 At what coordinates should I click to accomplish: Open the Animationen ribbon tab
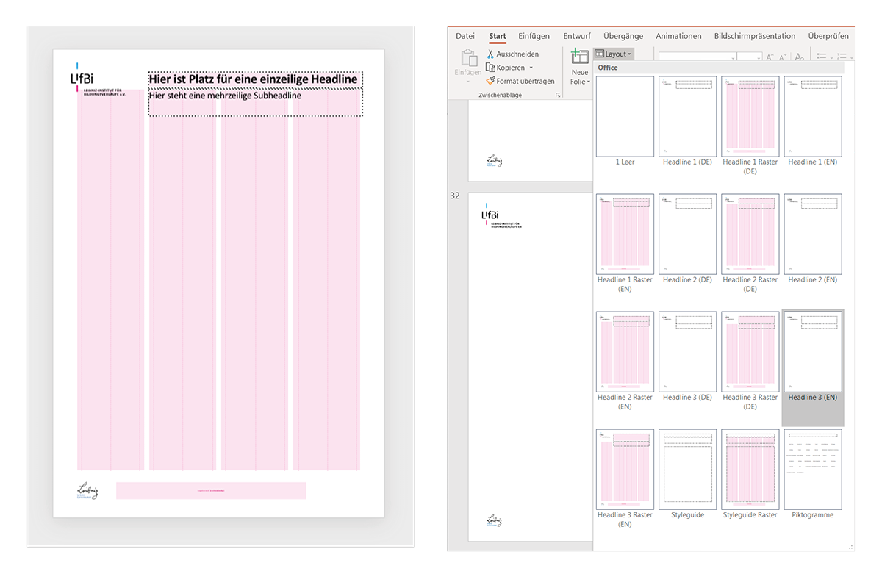[x=678, y=36]
